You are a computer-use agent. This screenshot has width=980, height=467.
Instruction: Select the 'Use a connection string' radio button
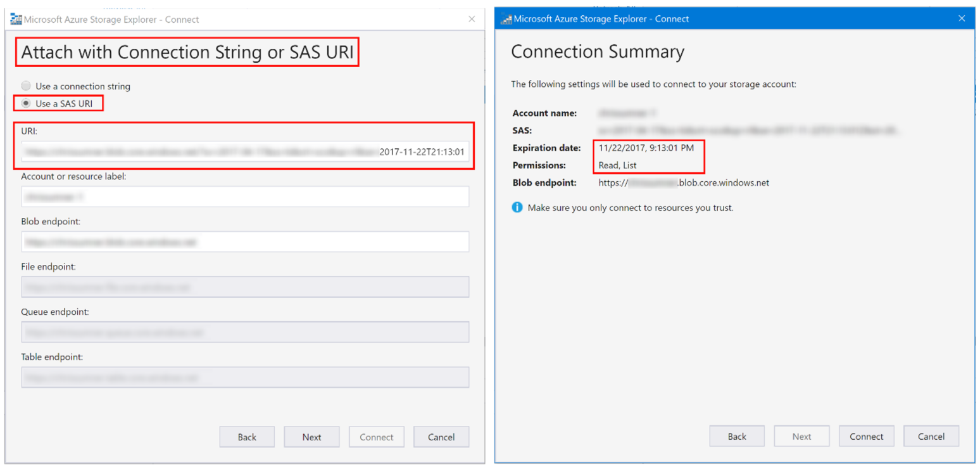pos(26,86)
